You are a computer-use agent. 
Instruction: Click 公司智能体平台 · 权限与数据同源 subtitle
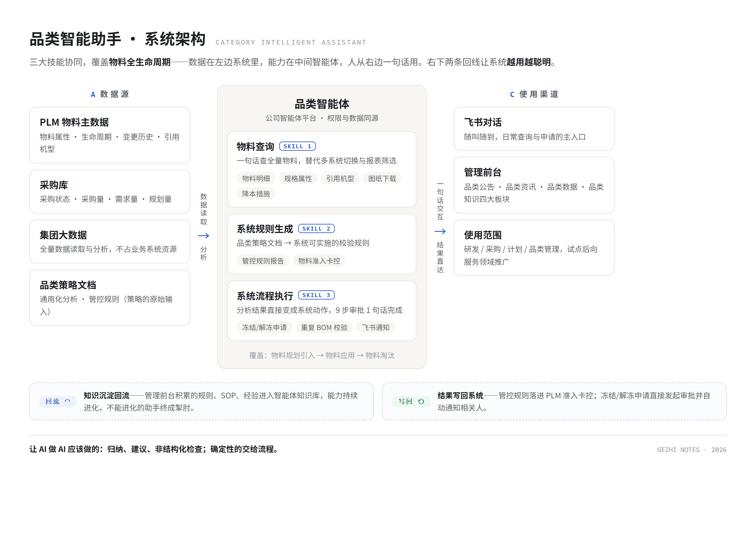coord(322,118)
